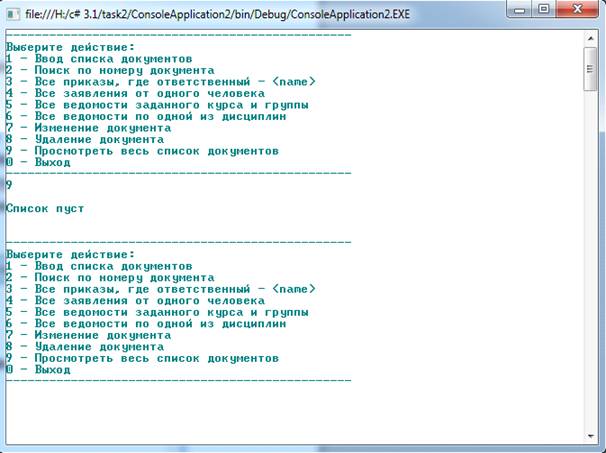Image resolution: width=606 pixels, height=453 pixels.
Task: Click the console application icon in title bar
Action: [13, 14]
